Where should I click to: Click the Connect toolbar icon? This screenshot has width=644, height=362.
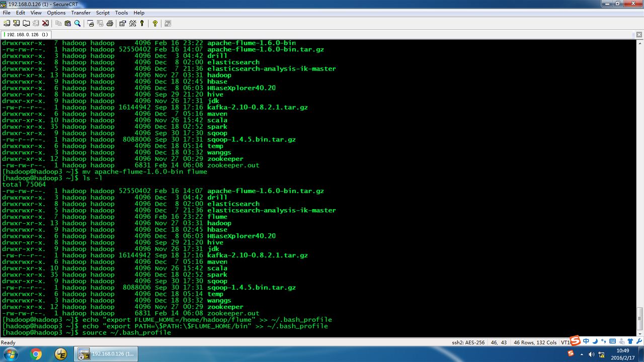(7, 23)
